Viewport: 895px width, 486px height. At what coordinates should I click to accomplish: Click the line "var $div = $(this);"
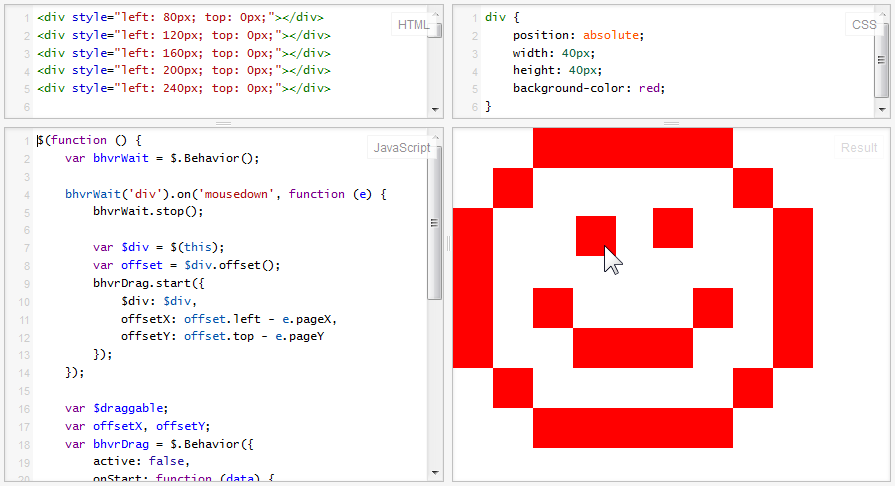tap(159, 247)
